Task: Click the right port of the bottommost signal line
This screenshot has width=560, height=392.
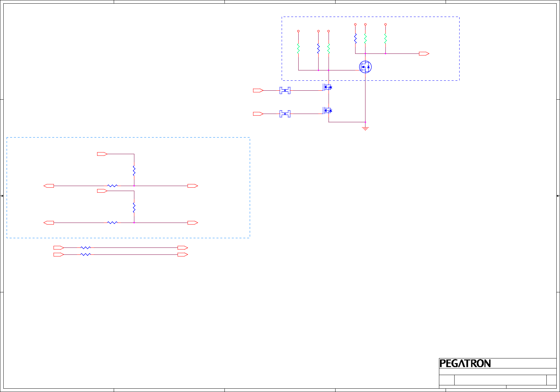Action: point(183,254)
